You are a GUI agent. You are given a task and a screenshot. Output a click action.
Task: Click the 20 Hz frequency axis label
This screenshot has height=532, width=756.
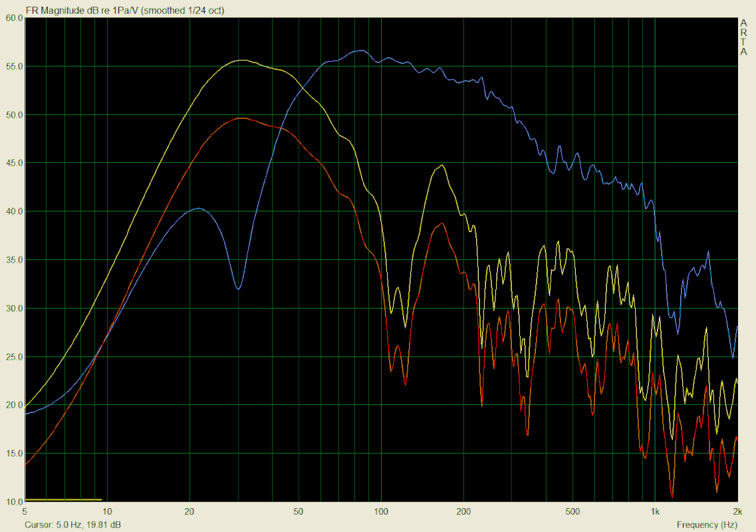189,511
